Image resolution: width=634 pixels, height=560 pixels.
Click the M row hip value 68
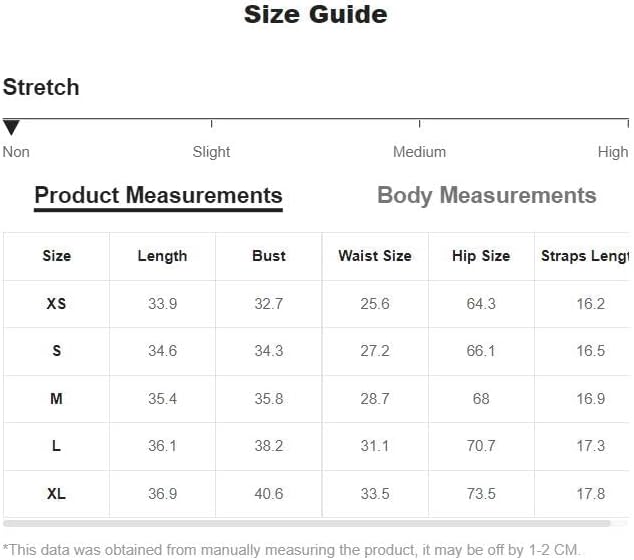pos(481,399)
